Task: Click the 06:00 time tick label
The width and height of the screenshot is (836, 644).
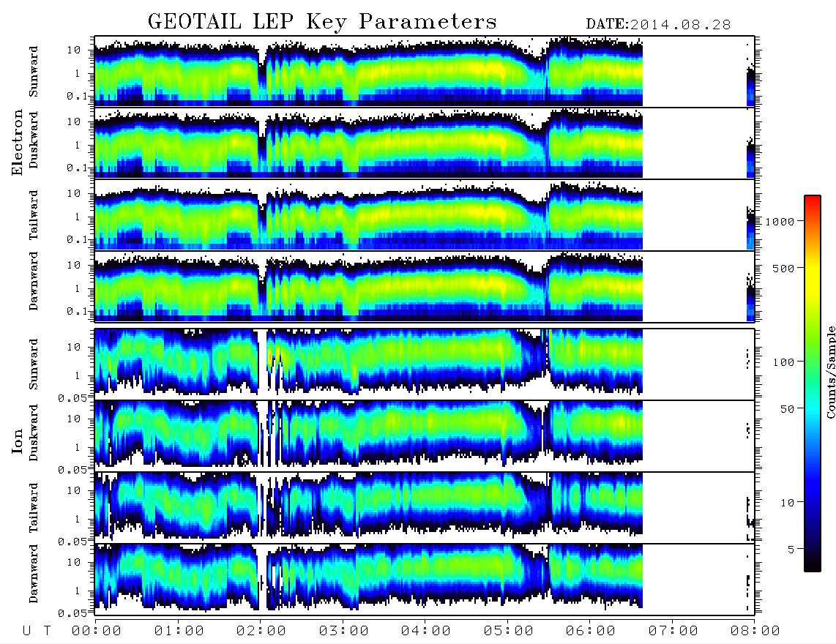Action: [591, 632]
